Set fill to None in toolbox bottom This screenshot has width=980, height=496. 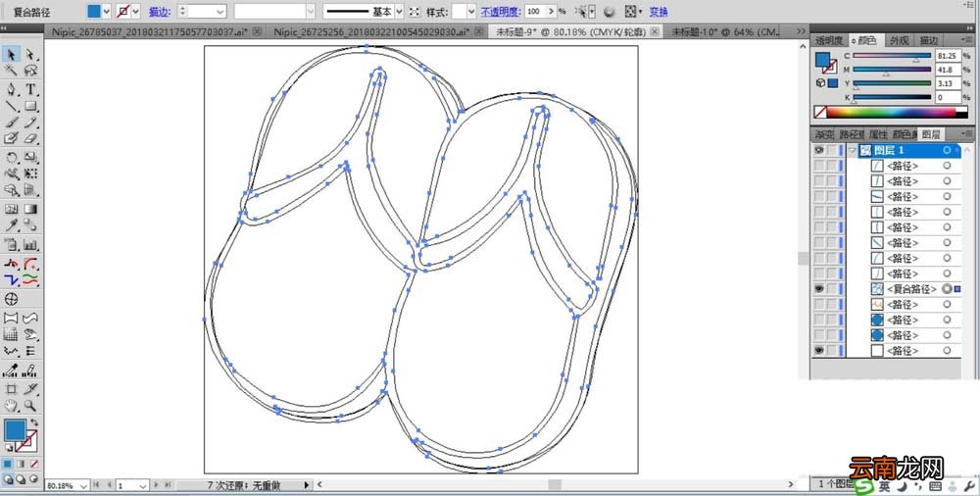[34, 464]
